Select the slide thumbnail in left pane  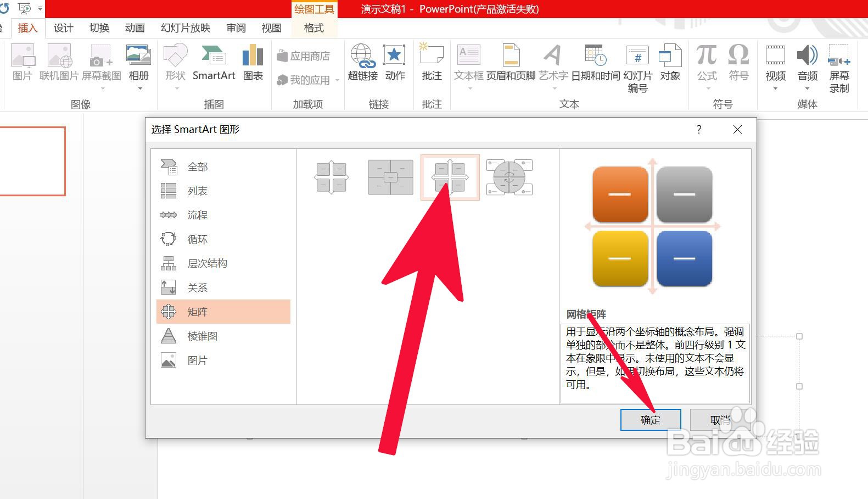[32, 161]
